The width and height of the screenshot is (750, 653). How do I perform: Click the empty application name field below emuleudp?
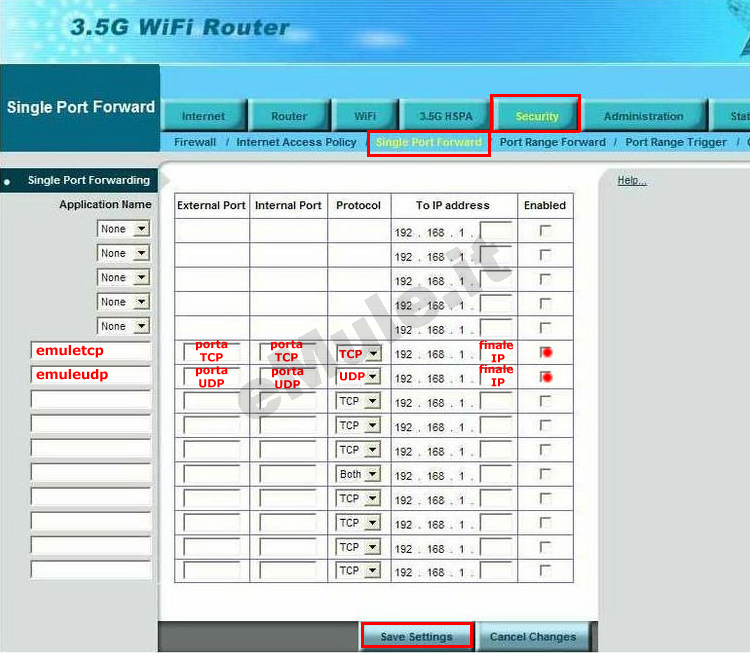pos(91,399)
